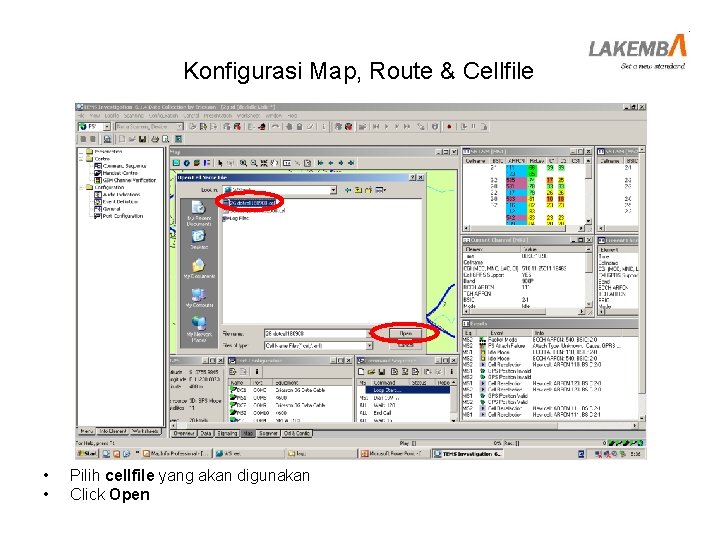Click the save icon on second toolbar
This screenshot has height=540, width=720.
tap(143, 139)
